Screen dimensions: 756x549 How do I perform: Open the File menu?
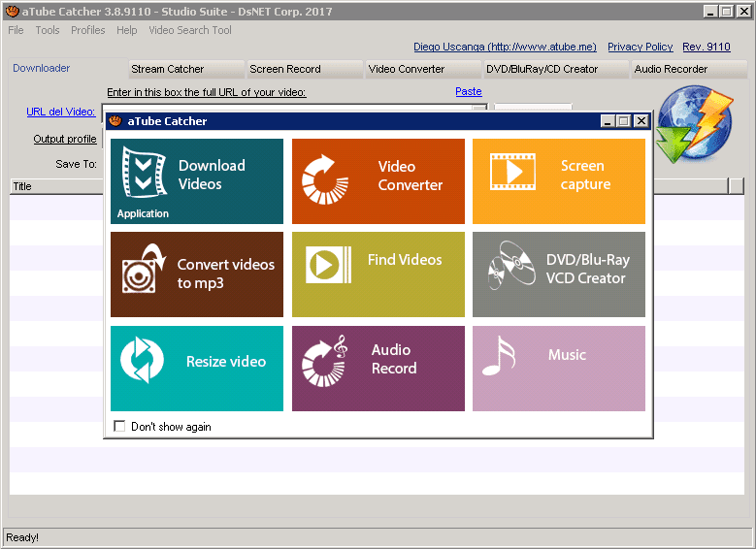pyautogui.click(x=16, y=30)
